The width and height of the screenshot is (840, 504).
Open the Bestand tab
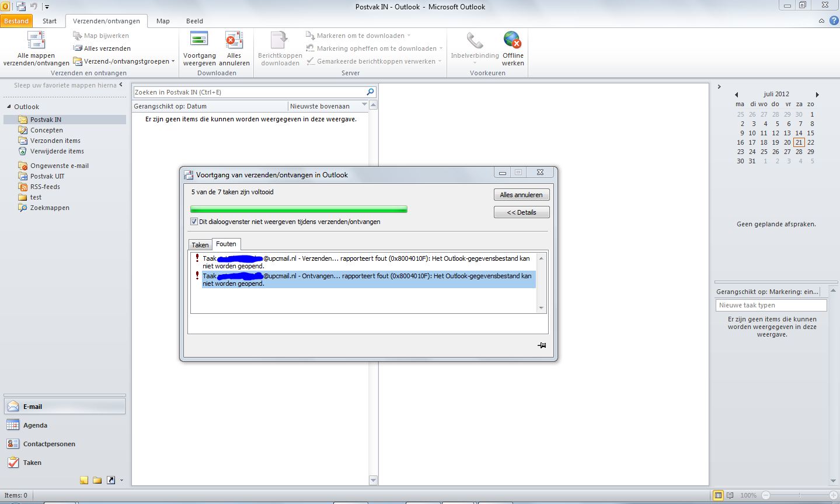click(x=16, y=21)
